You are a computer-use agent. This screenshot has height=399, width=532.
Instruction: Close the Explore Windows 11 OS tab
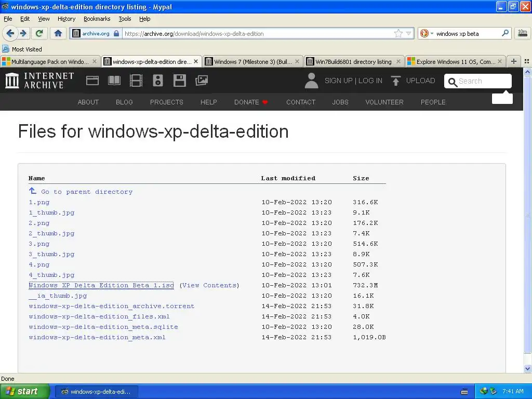499,61
